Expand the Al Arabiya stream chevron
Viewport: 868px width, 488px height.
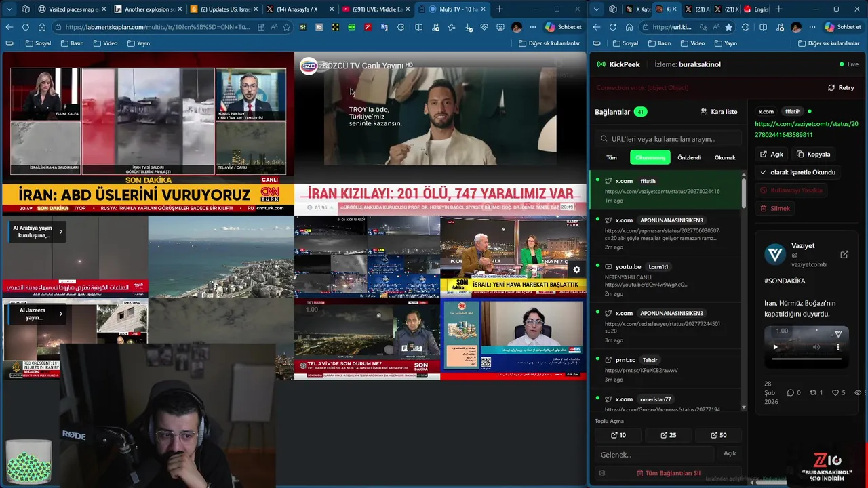[60, 232]
